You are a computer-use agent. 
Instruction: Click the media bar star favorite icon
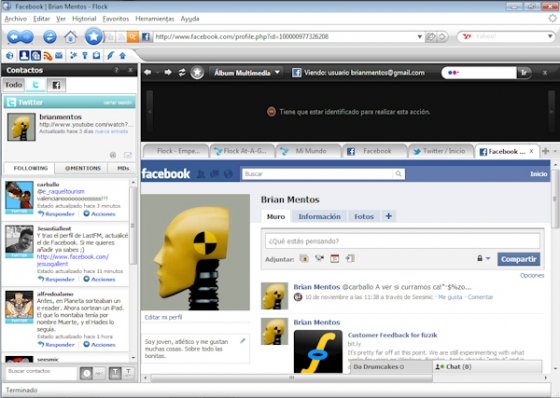197,73
